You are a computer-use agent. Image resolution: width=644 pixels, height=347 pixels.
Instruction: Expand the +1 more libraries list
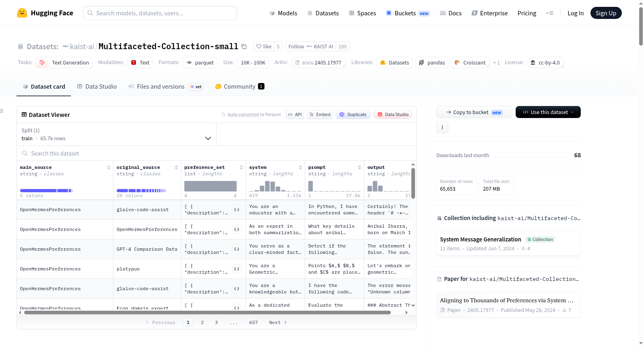(x=496, y=62)
